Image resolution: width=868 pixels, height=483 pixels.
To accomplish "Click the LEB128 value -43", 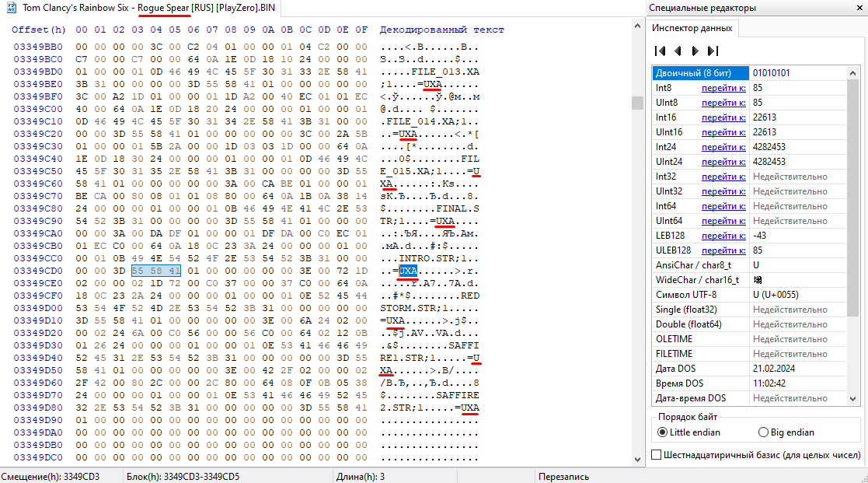I will 759,236.
